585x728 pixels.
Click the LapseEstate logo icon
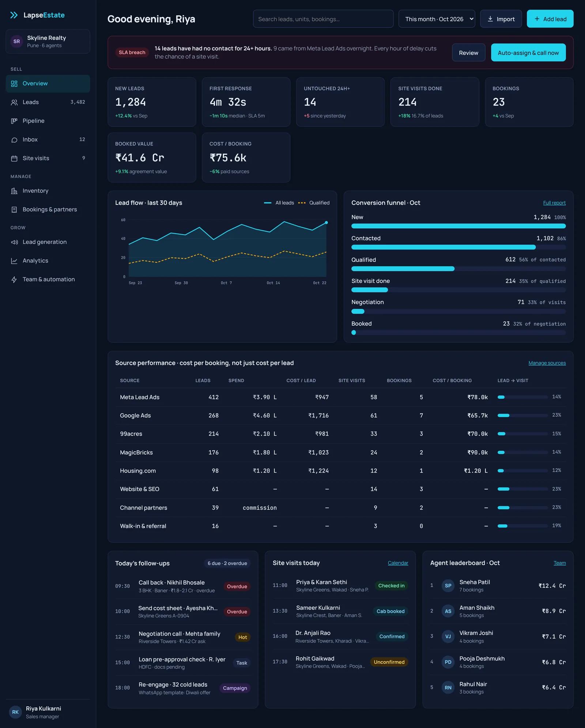[14, 15]
